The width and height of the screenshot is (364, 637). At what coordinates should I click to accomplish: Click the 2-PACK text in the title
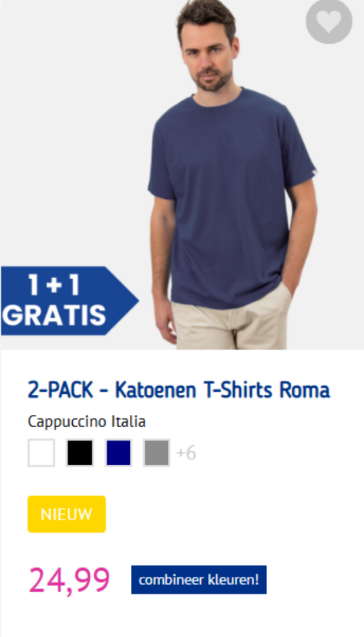pyautogui.click(x=60, y=391)
